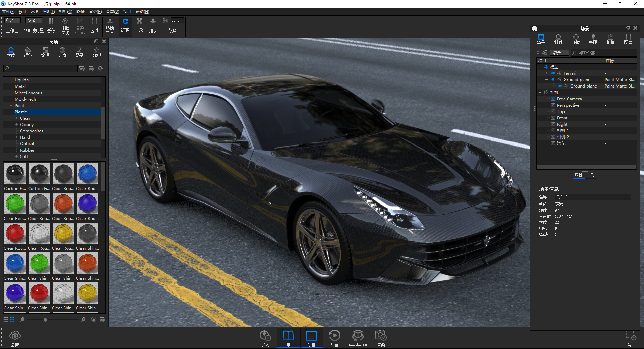Open KeyShotXR from the bottom toolbar
This screenshot has width=644, height=349.
click(358, 337)
